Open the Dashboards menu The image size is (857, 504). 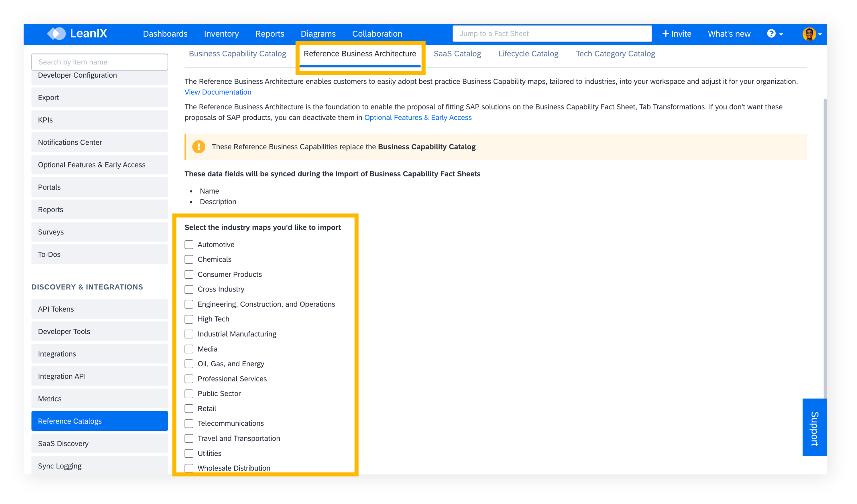coord(165,34)
